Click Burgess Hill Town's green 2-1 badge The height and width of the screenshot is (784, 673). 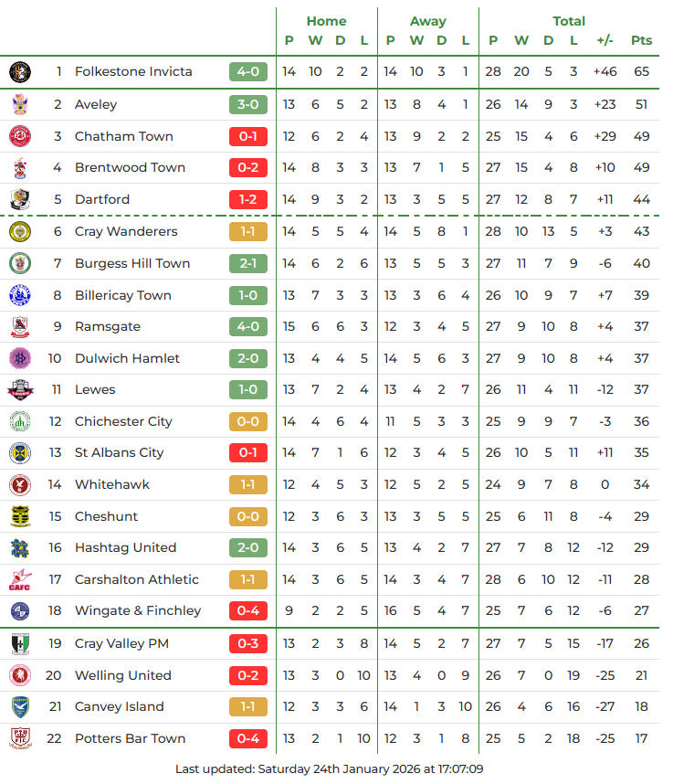click(248, 263)
